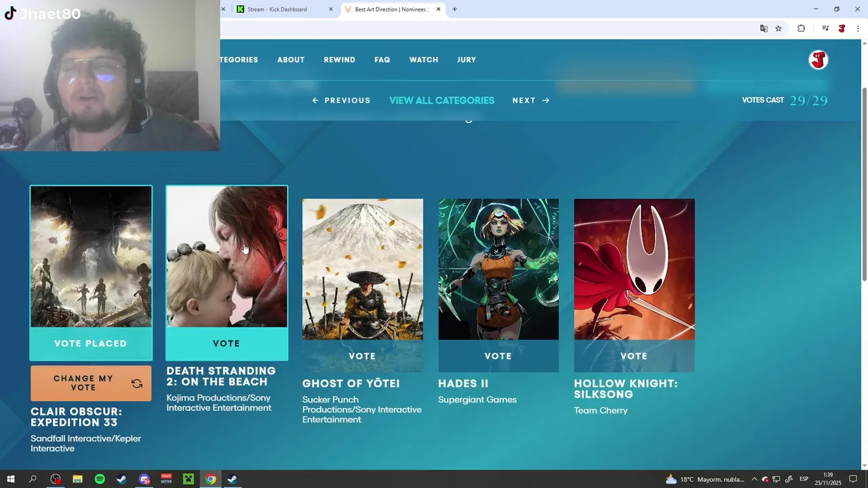Close the Stream - Kick Dashboard tab
The image size is (868, 488).
331,9
